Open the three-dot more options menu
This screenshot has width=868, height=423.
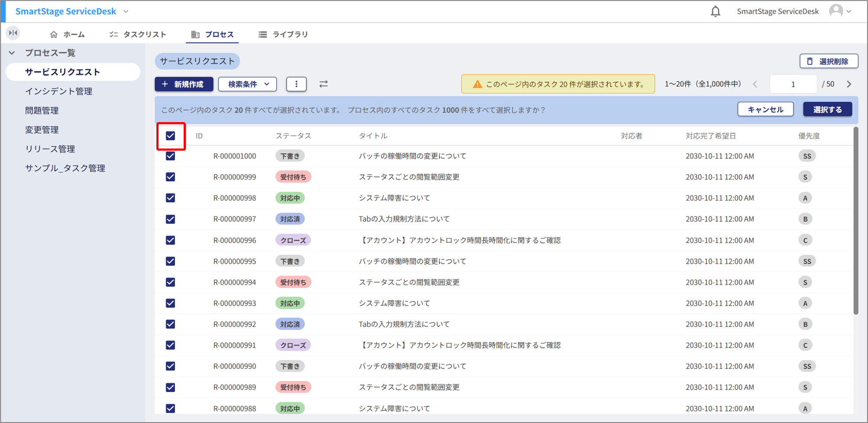(296, 84)
